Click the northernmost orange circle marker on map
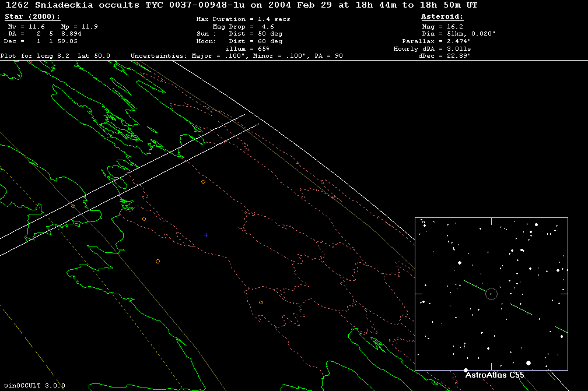588x391 pixels. coord(203,182)
